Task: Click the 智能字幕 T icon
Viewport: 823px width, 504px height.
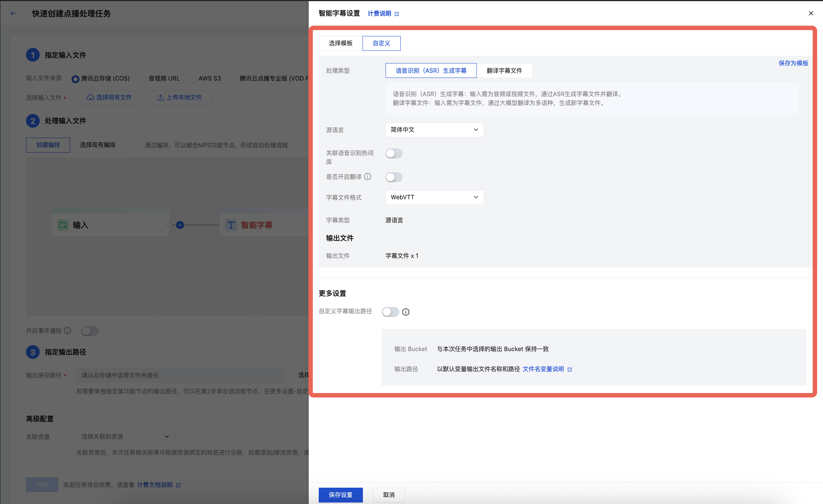Action: [x=231, y=225]
